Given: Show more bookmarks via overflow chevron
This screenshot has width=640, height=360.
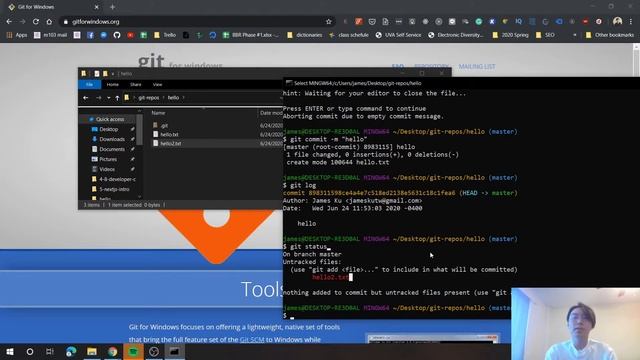Looking at the screenshot, I should pyautogui.click(x=575, y=35).
